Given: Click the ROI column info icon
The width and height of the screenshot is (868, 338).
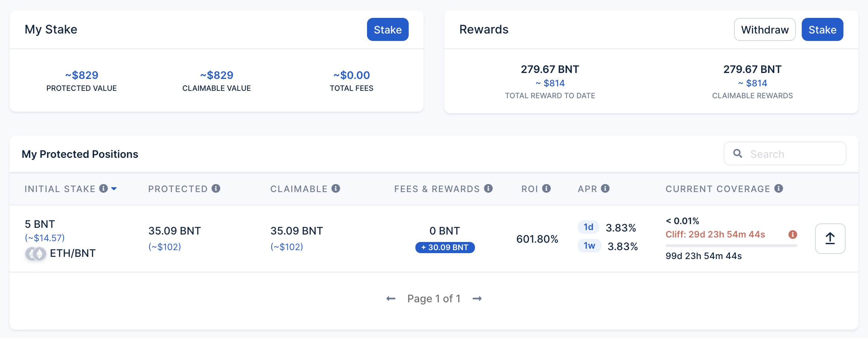Looking at the screenshot, I should (x=546, y=188).
